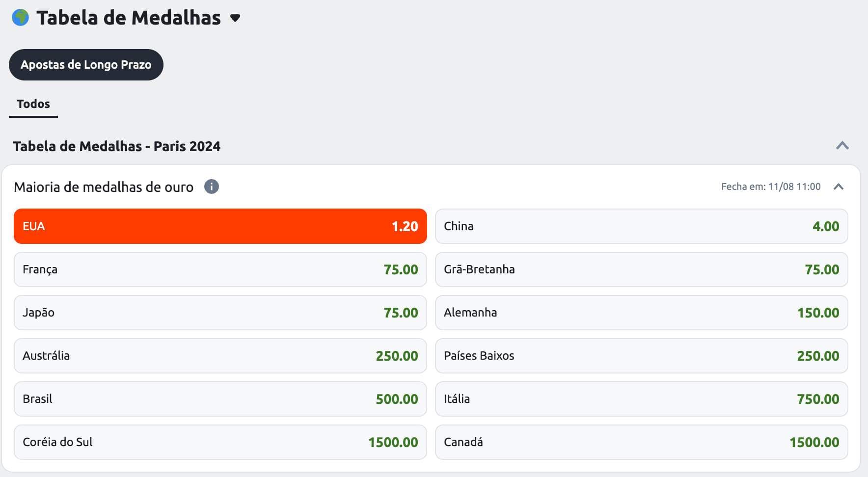The height and width of the screenshot is (477, 868).
Task: Select China at odds 4.00
Action: pos(641,226)
